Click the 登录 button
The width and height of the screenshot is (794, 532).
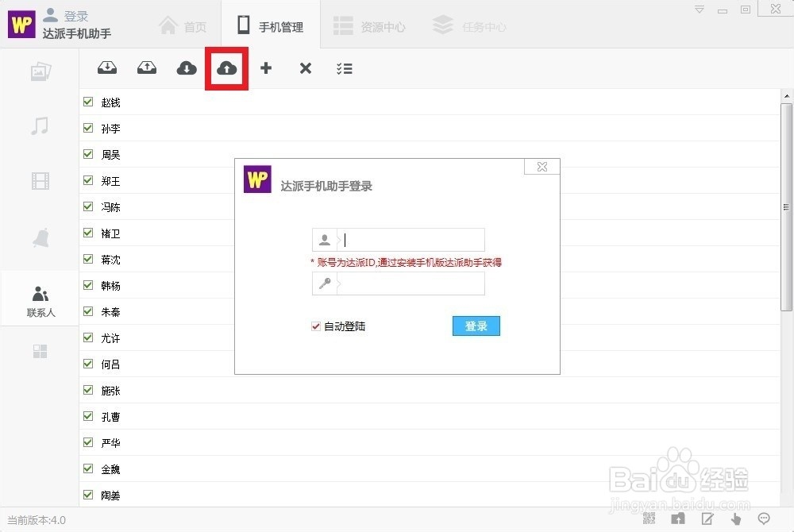point(476,326)
